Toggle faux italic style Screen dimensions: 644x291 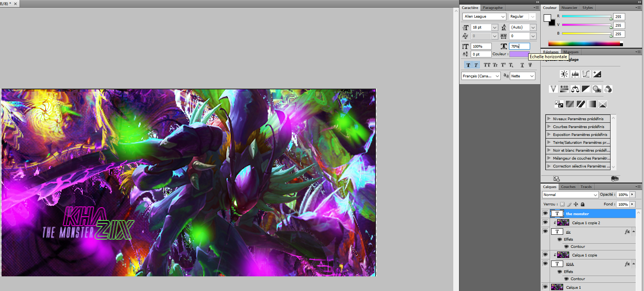(476, 65)
